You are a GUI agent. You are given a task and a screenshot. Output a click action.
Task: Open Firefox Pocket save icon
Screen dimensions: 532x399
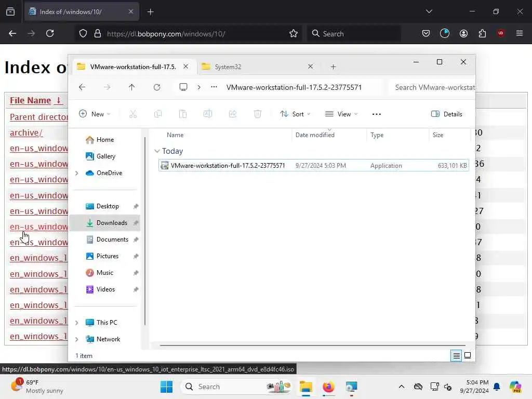(426, 33)
